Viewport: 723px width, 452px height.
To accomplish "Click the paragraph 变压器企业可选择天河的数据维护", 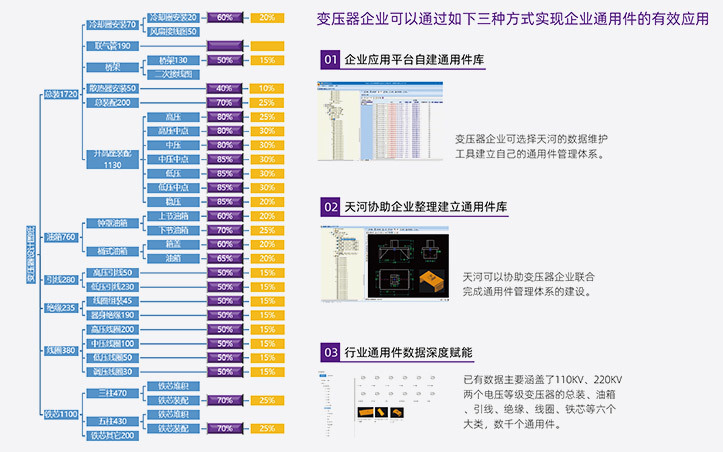I will coord(531,147).
